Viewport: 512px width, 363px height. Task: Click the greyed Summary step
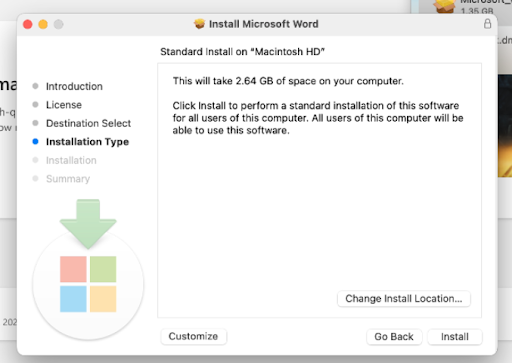(68, 179)
